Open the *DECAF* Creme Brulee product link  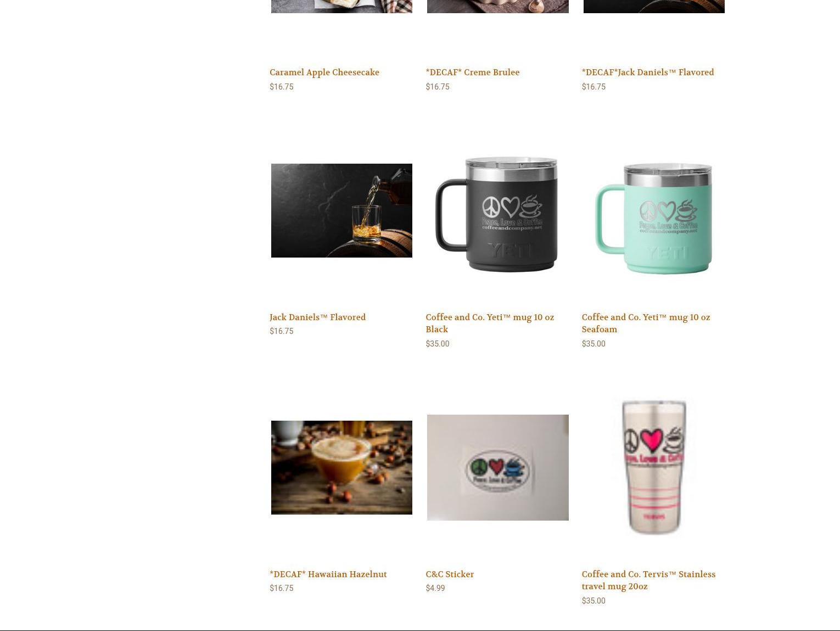coord(472,72)
